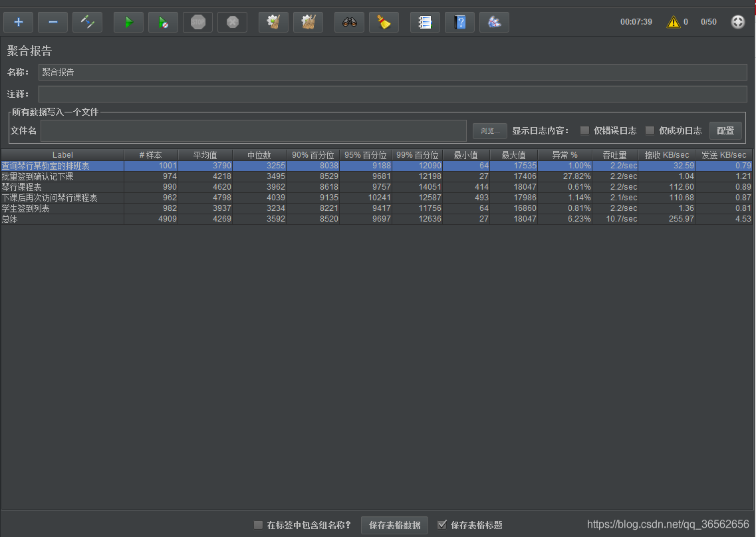This screenshot has height=537, width=756.
Task: Sort by the Label column header
Action: click(63, 155)
